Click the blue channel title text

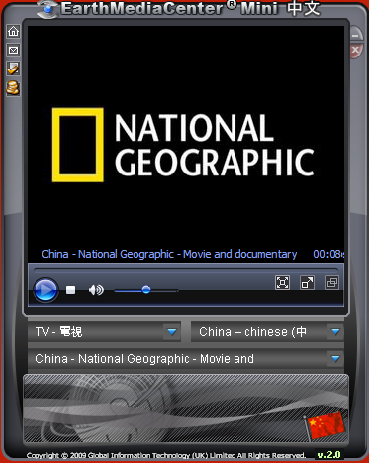pos(169,254)
